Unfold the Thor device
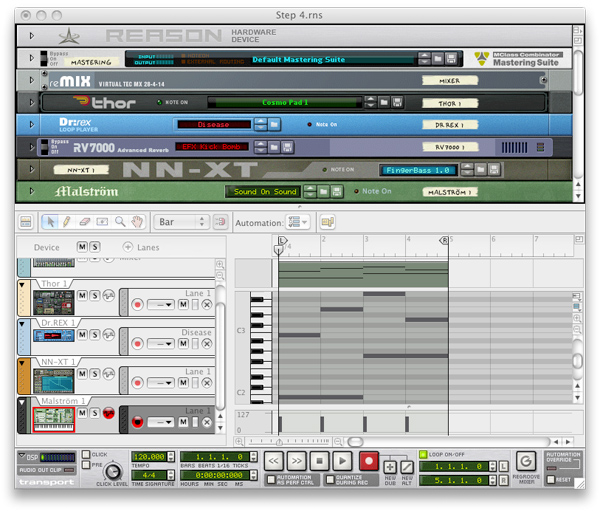 pyautogui.click(x=32, y=103)
